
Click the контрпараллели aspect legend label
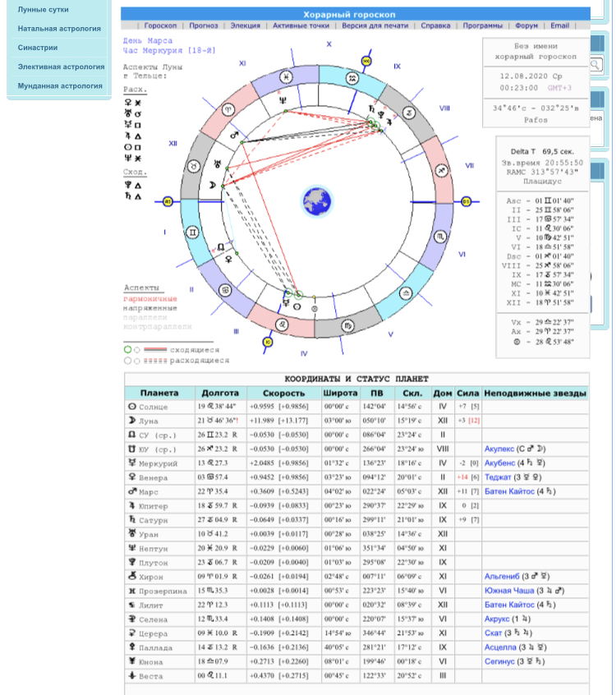(158, 327)
